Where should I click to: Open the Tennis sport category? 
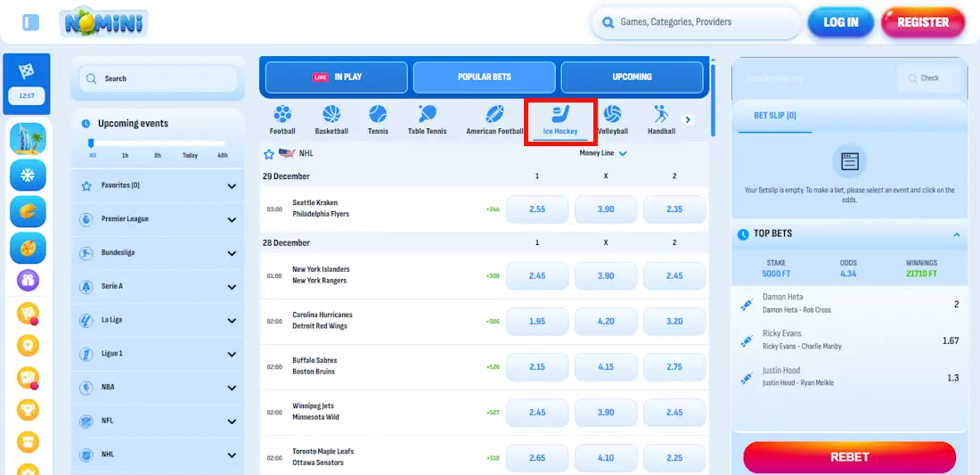pos(378,120)
